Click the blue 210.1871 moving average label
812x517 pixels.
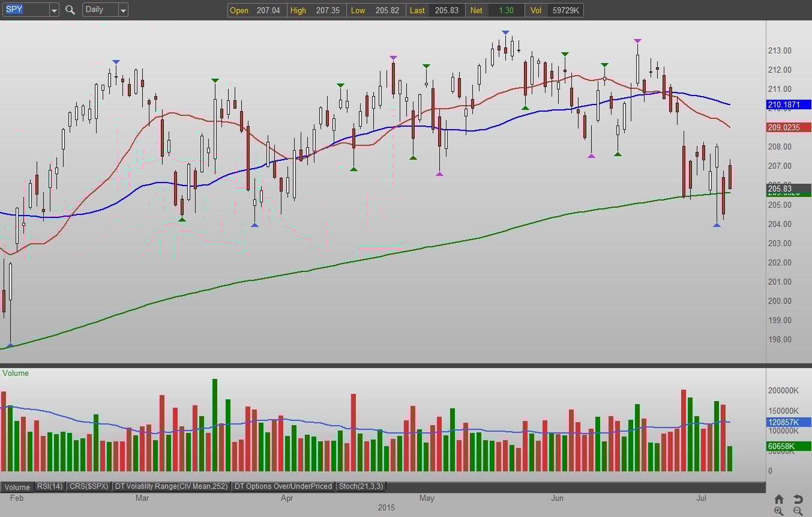click(789, 105)
